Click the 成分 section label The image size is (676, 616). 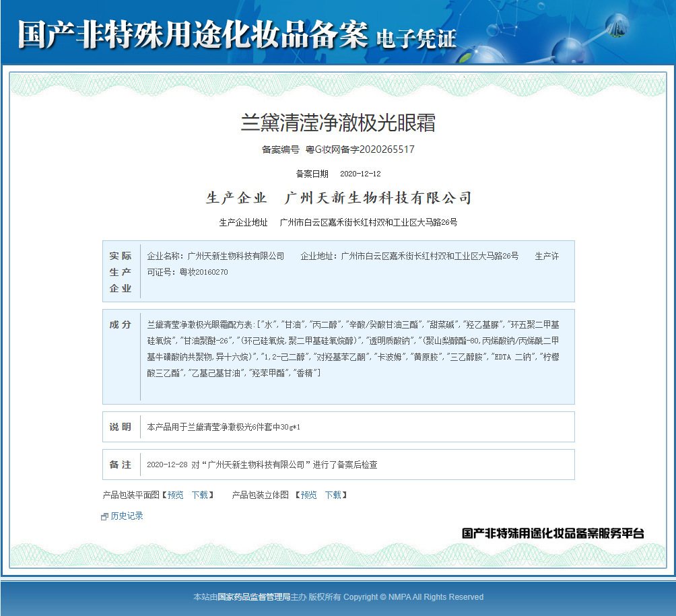click(121, 324)
